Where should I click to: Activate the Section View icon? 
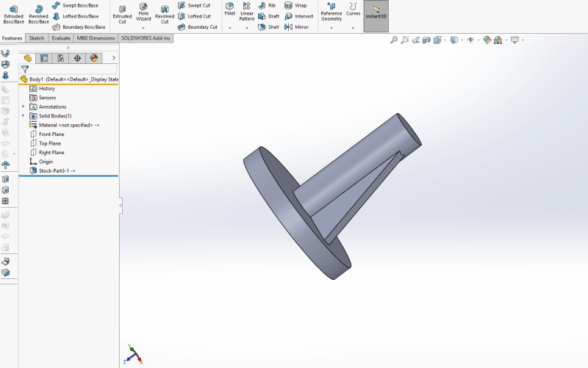(x=426, y=40)
